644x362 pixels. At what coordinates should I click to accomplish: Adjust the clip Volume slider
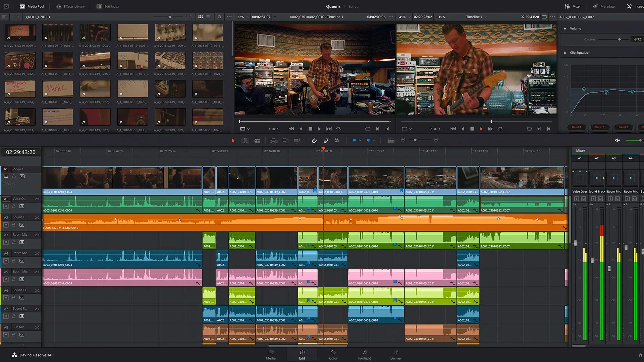coord(619,39)
